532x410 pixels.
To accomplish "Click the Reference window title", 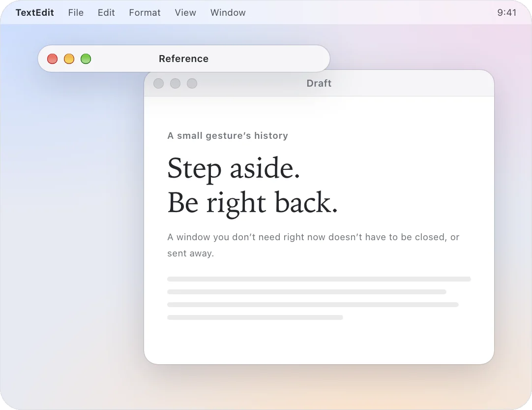I will coord(183,59).
